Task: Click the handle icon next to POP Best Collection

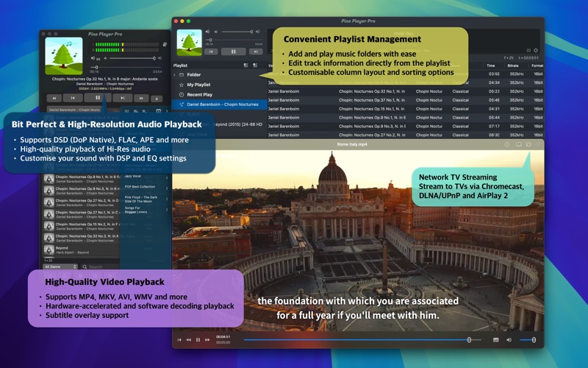Action: point(168,188)
